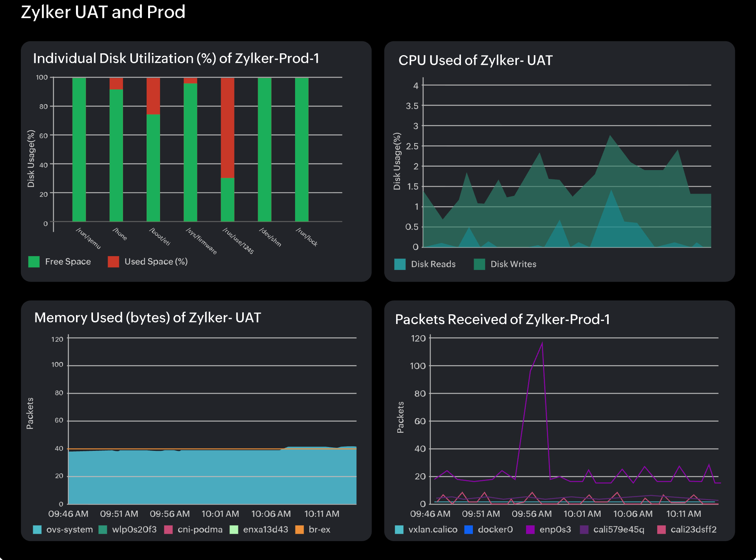This screenshot has width=756, height=560.
Task: Click the Individual Disk Utilization widget title
Action: [176, 58]
